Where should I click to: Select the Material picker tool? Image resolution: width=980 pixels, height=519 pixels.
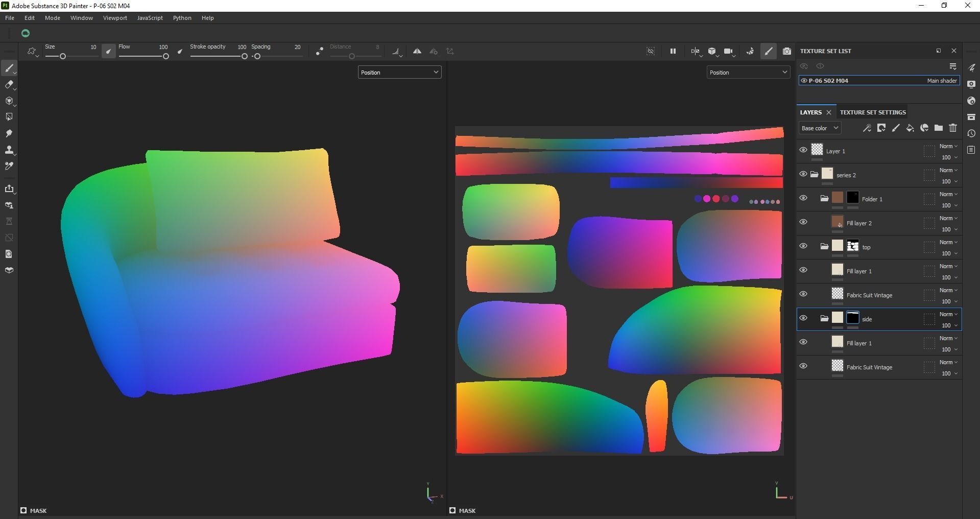[x=9, y=166]
